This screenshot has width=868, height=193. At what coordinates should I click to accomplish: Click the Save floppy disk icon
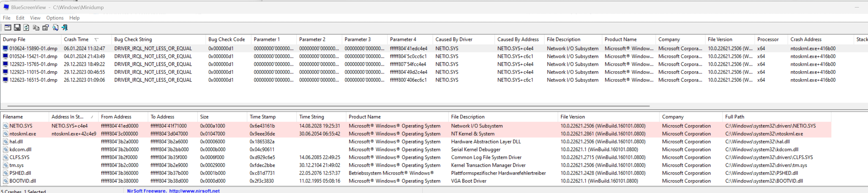(x=17, y=28)
